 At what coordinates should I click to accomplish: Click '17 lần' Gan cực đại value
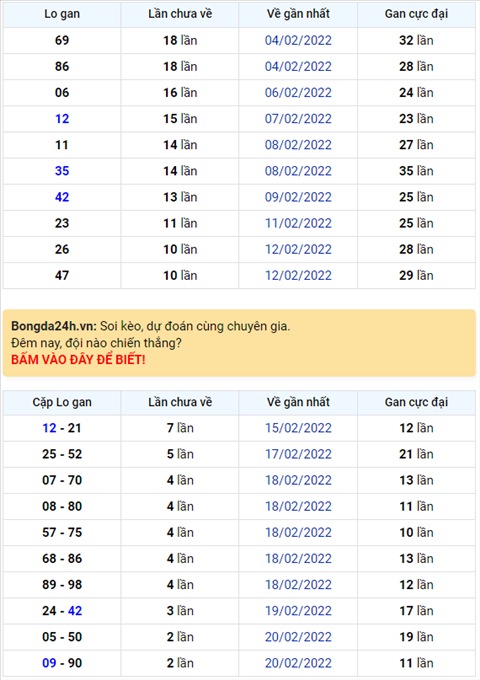tap(416, 611)
